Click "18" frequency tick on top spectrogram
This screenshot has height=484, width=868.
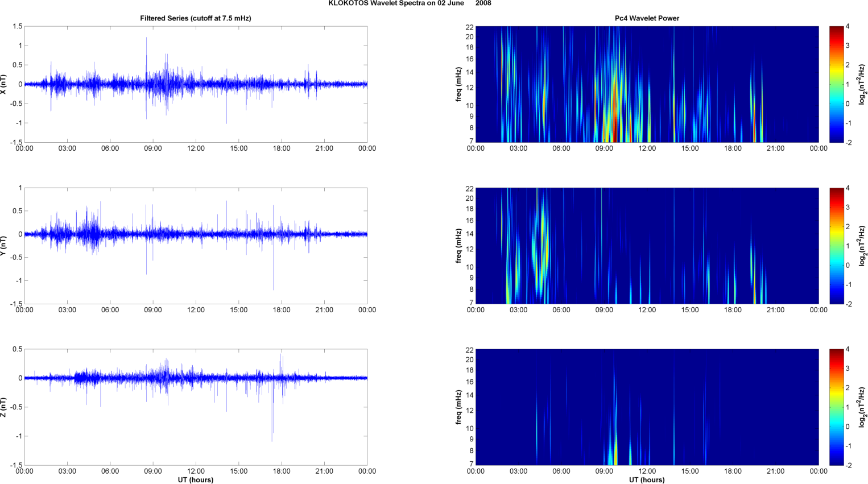pos(470,47)
